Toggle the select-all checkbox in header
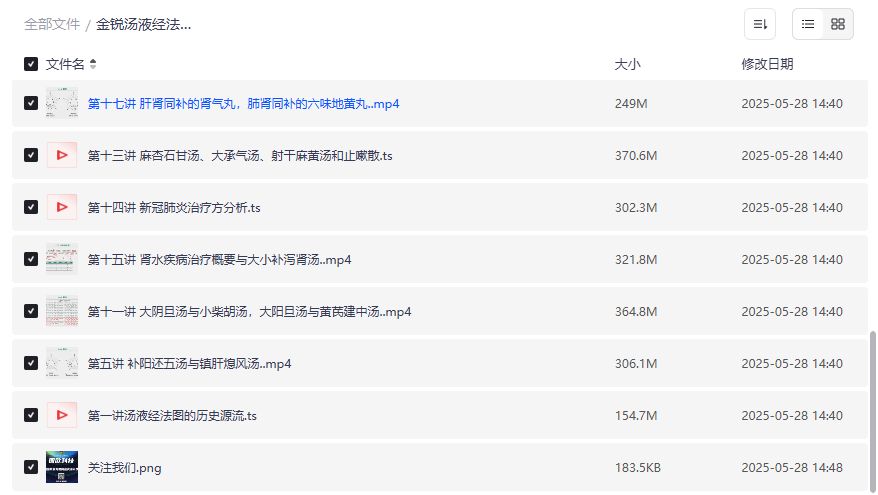 [x=31, y=64]
